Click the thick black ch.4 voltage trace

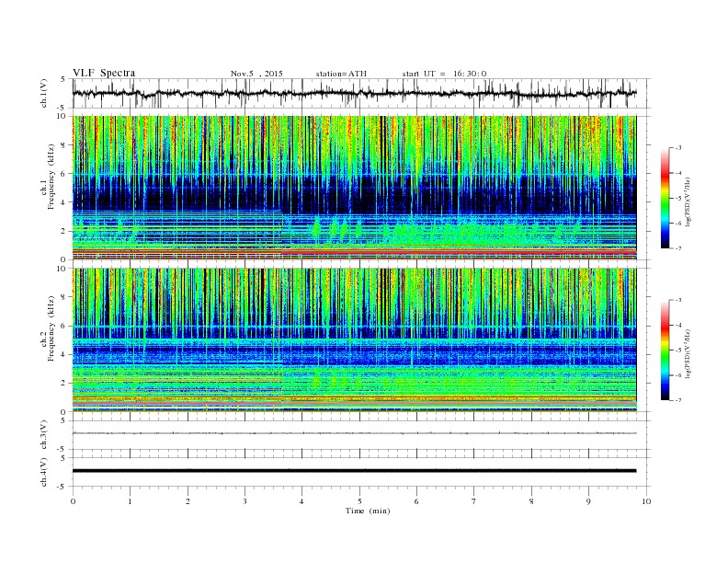354,471
